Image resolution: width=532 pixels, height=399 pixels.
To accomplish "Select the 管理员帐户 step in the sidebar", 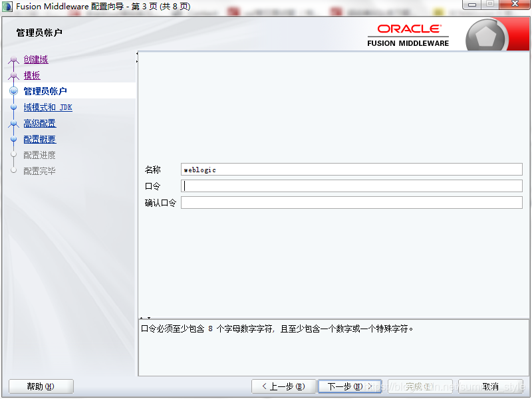I will (x=45, y=91).
